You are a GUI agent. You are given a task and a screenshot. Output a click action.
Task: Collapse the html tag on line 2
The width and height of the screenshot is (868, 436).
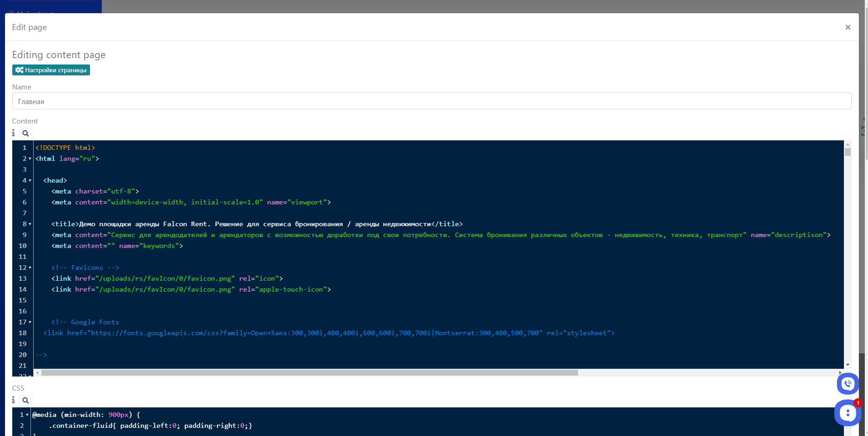tap(30, 159)
